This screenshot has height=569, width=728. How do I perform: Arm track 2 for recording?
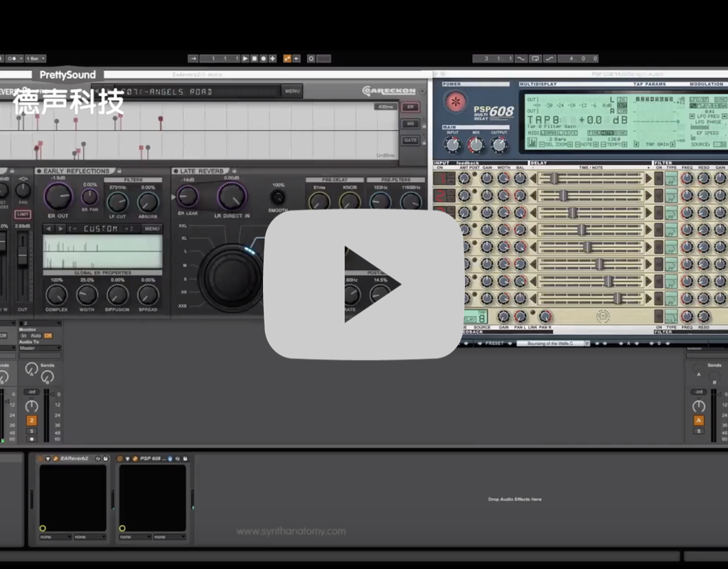pos(31,439)
